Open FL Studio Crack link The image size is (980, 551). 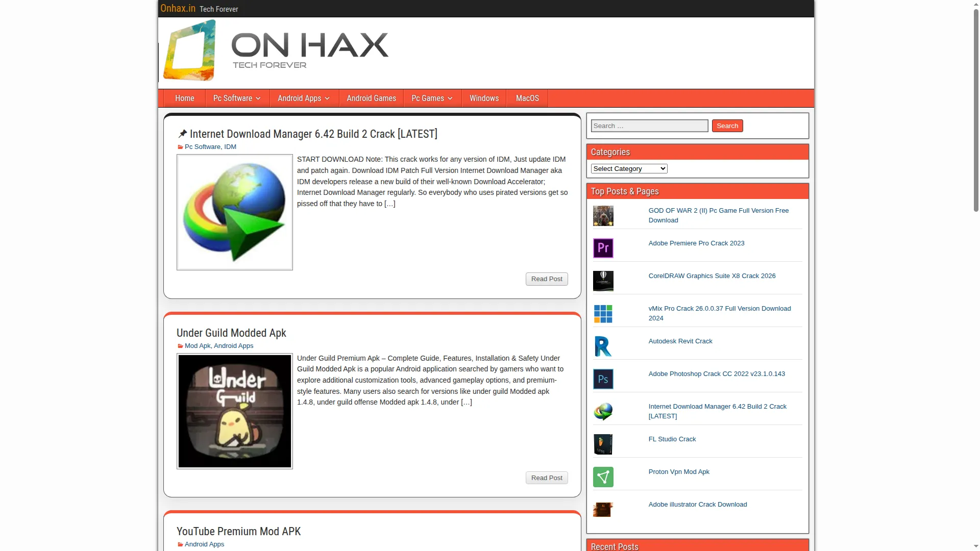[x=672, y=439]
